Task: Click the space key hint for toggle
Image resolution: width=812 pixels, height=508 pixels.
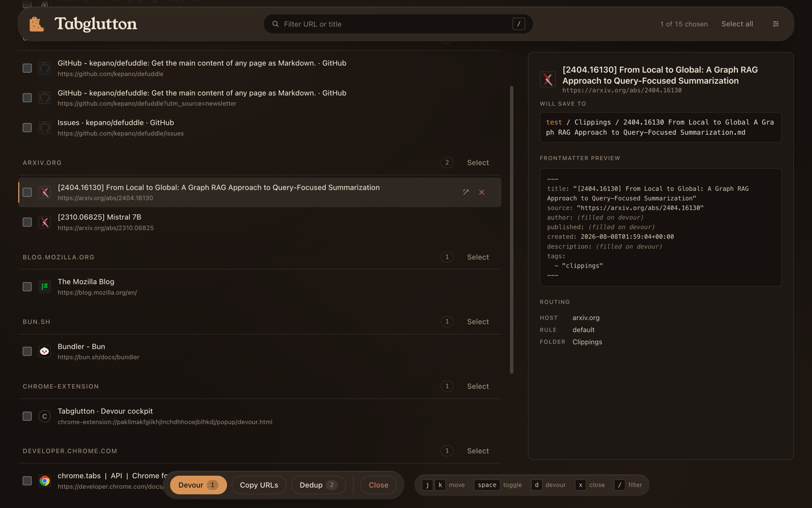Action: point(487,485)
